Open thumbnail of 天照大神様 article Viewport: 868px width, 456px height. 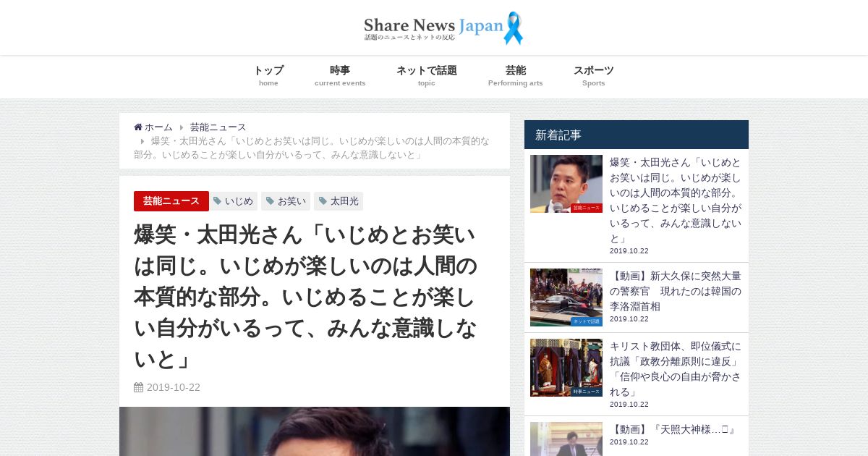click(566, 439)
